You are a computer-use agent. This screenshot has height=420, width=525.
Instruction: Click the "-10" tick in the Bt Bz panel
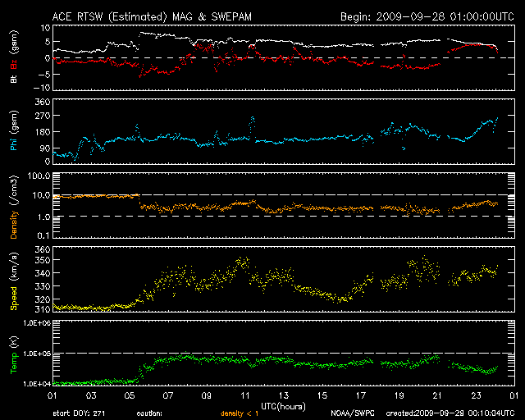[x=42, y=88]
